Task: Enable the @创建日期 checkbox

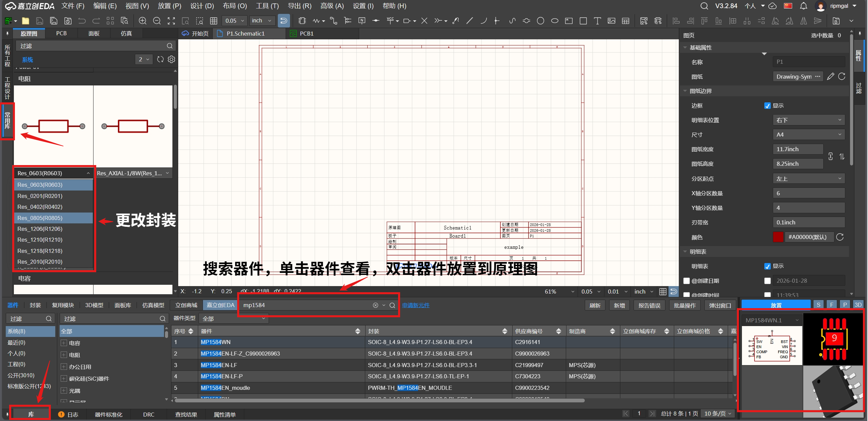Action: coord(687,281)
